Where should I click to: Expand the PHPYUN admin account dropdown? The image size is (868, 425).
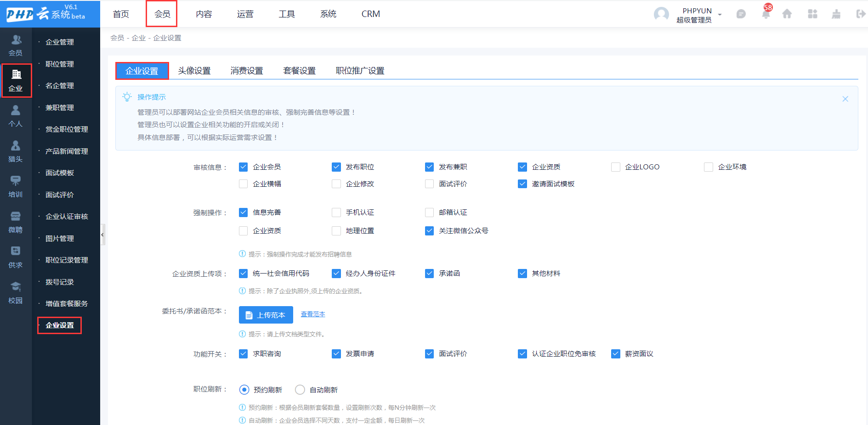[720, 14]
